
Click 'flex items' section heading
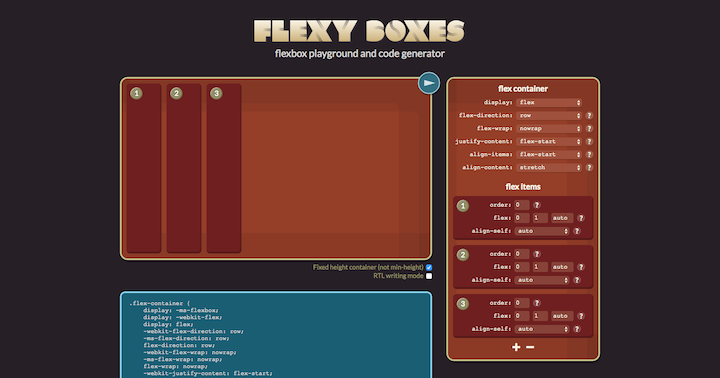click(523, 186)
